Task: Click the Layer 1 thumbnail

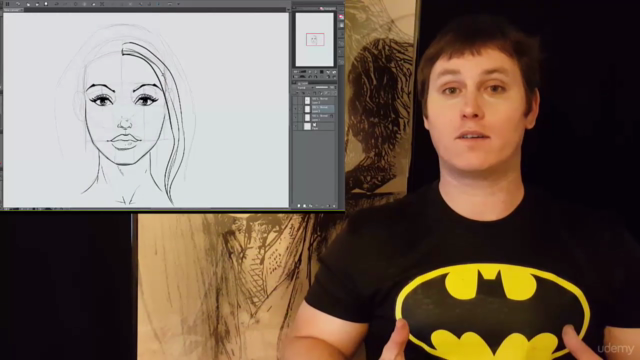Action: (307, 118)
